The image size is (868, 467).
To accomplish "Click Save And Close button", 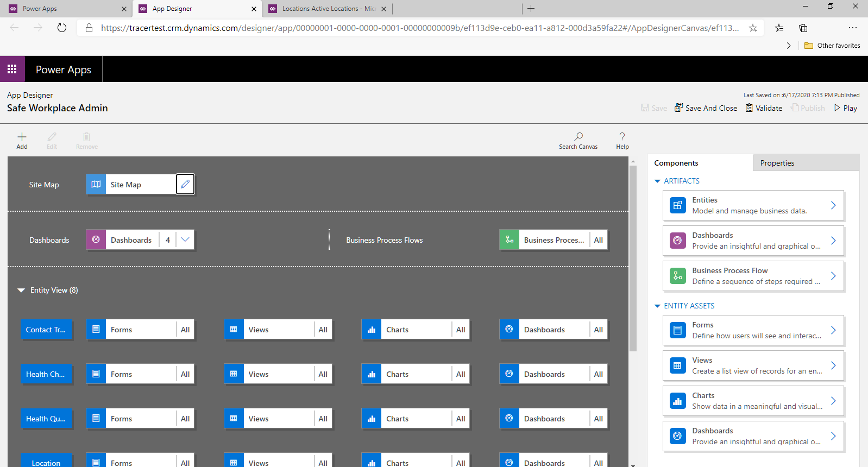I will point(706,108).
